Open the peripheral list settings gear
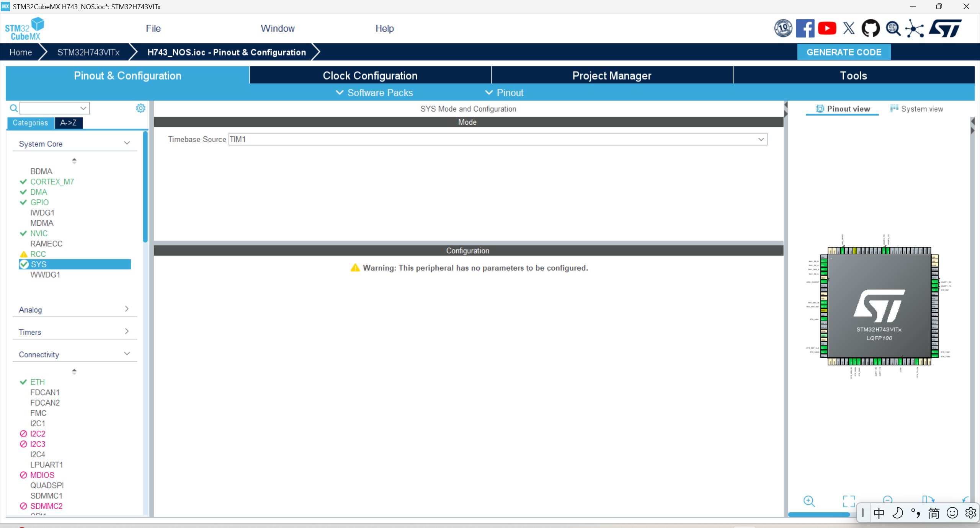The width and height of the screenshot is (980, 528). click(140, 108)
